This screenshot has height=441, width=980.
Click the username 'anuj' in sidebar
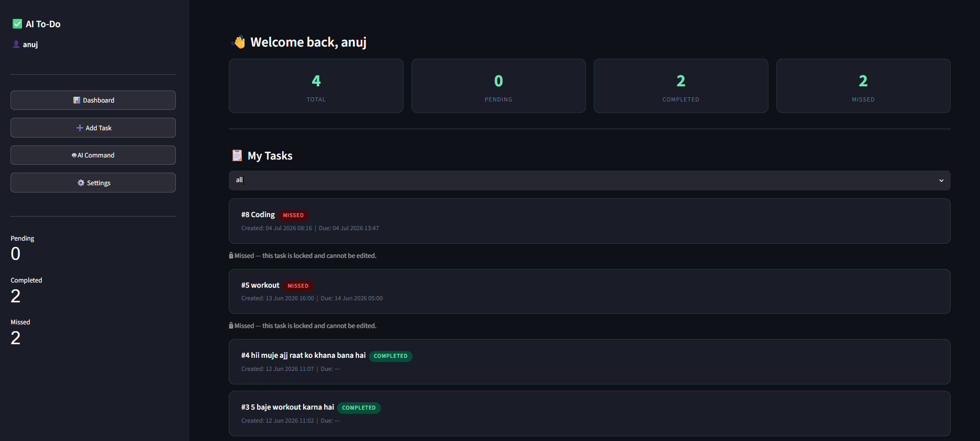(30, 44)
